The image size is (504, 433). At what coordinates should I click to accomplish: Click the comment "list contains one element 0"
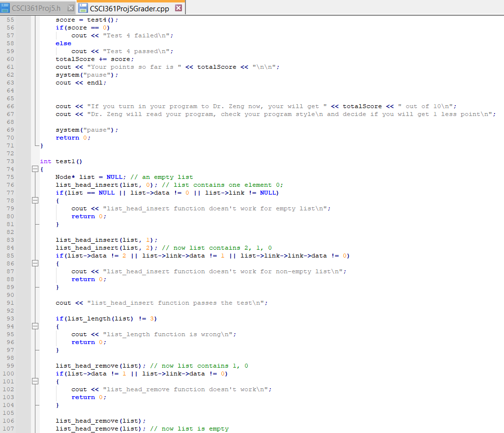pos(222,185)
